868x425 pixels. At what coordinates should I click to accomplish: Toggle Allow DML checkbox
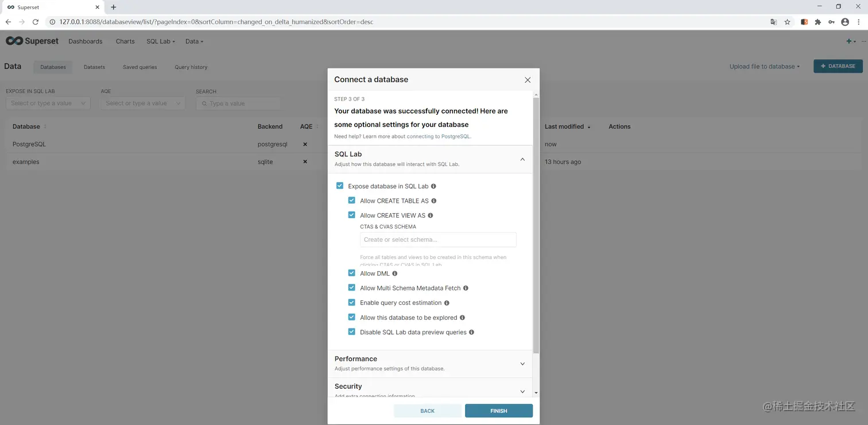(352, 273)
